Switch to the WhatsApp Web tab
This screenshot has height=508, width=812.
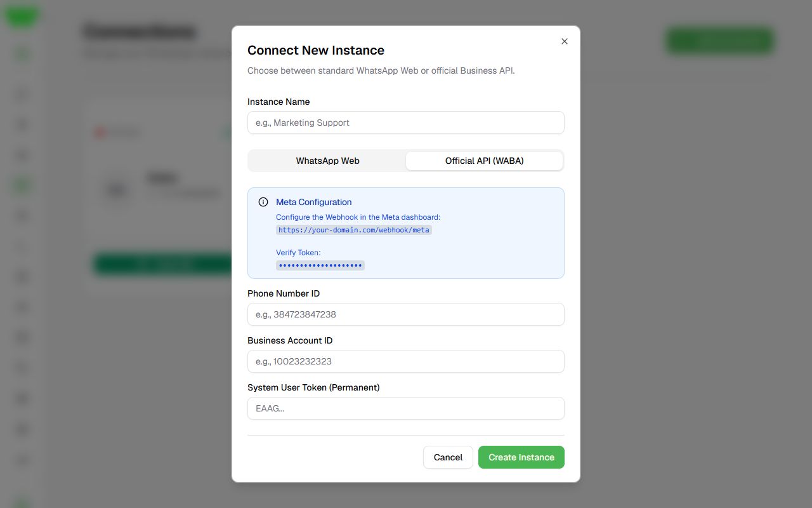pos(327,161)
